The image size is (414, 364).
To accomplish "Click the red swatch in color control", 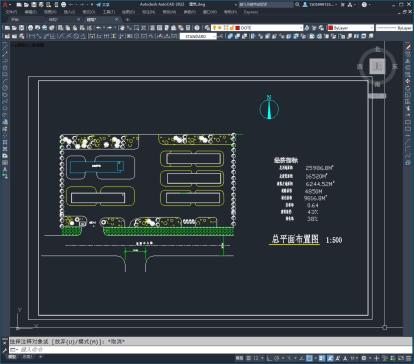I will click(331, 28).
